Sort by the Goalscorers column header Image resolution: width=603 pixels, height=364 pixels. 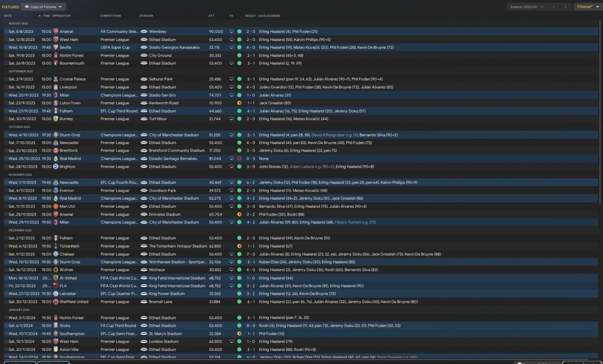[269, 16]
